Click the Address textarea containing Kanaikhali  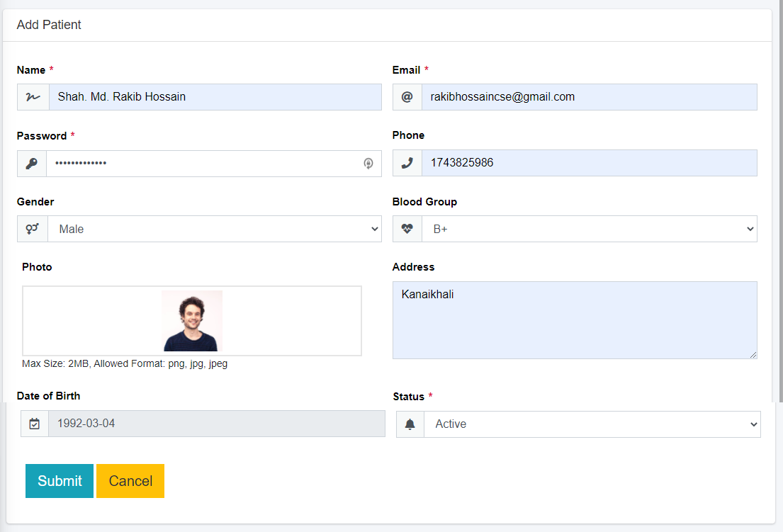(574, 320)
